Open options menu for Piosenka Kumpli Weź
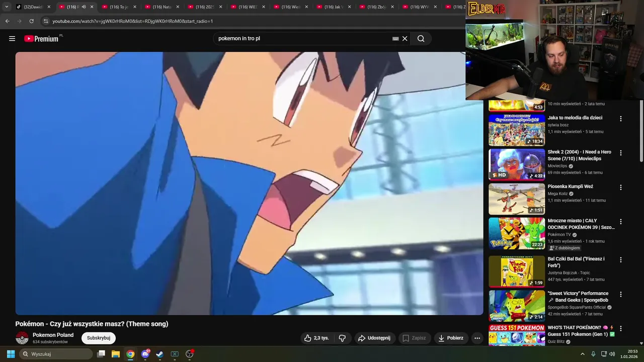Viewport: 644px width, 362px height. tap(621, 188)
